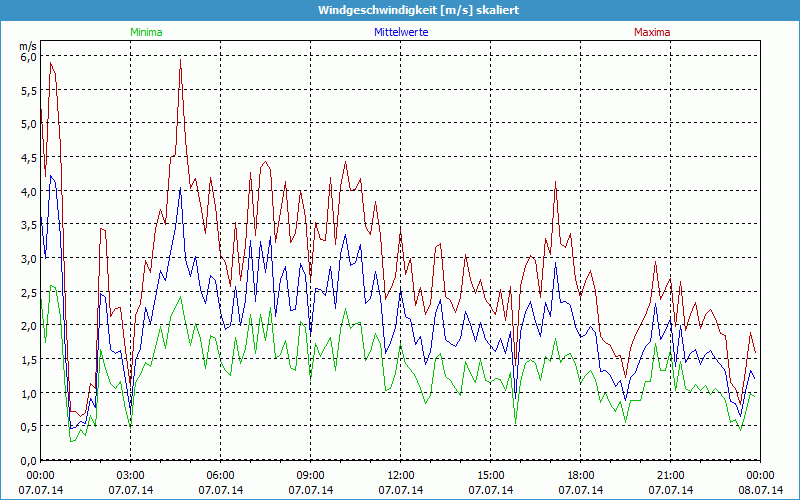This screenshot has width=800, height=500.
Task: Click the 5,5 y-axis value
Action: (x=29, y=90)
